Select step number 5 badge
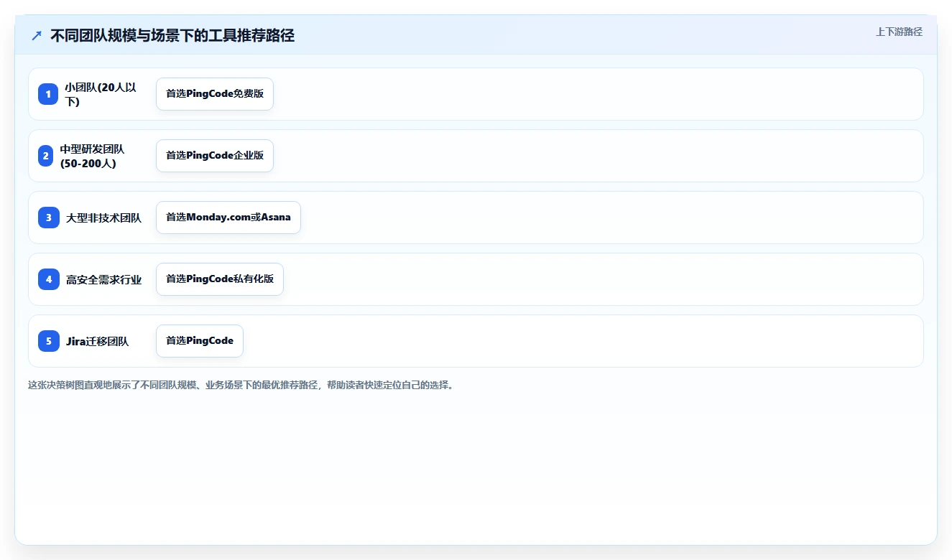The height and width of the screenshot is (560, 952). point(49,341)
